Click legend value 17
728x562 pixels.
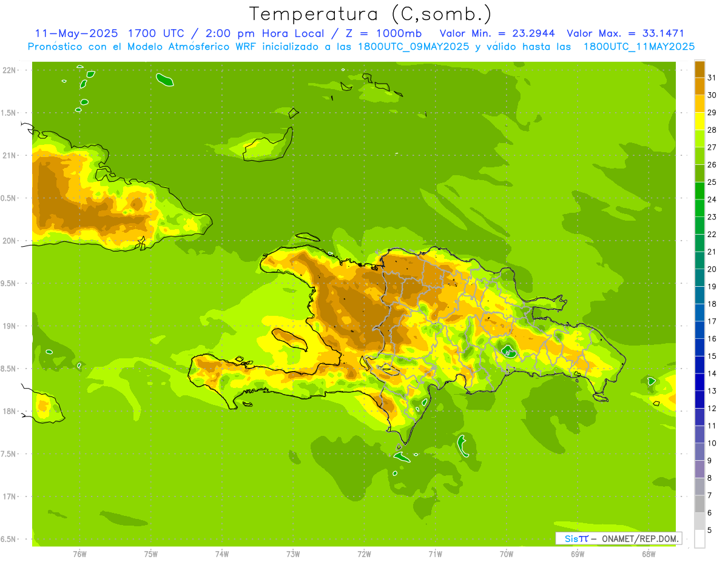pos(712,321)
